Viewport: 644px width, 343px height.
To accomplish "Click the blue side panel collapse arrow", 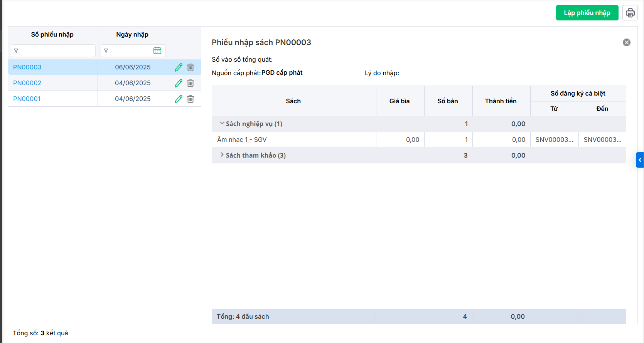I will 640,160.
